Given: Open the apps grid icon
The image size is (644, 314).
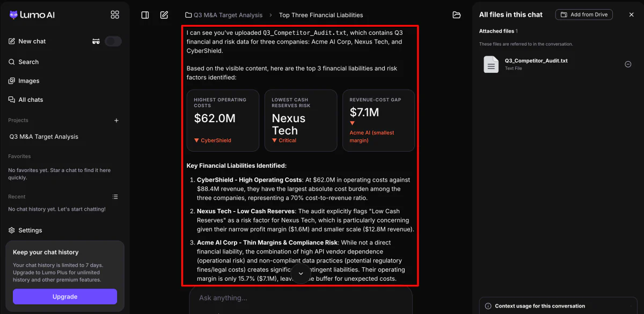Looking at the screenshot, I should coord(115,14).
